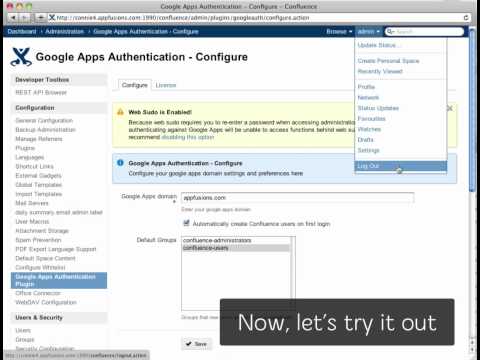Open Import Templates sidebar item
This screenshot has height=360, width=480.
tap(38, 194)
